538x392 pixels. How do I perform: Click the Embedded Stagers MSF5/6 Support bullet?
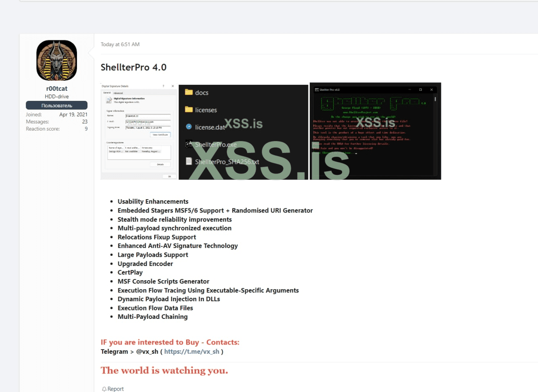[x=215, y=210]
